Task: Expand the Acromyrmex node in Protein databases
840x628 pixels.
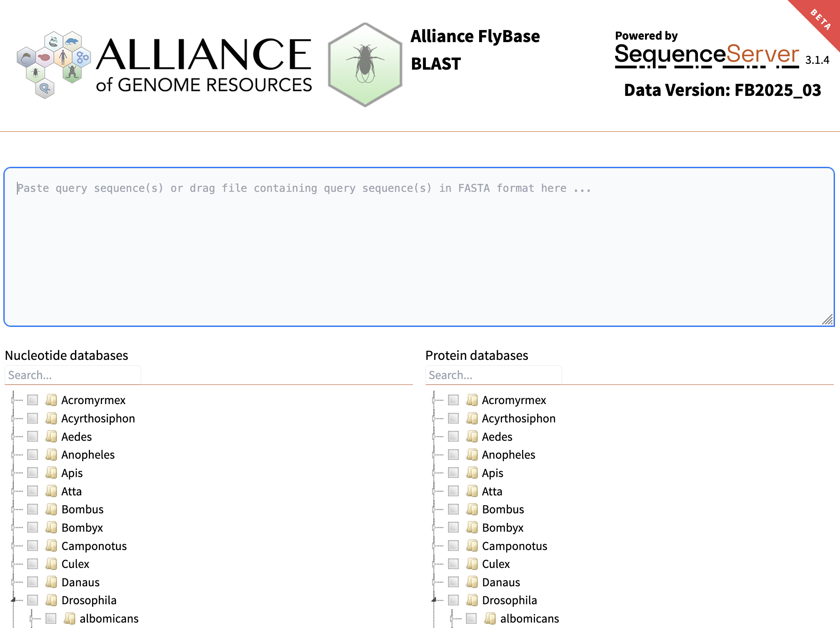Action: pos(434,400)
